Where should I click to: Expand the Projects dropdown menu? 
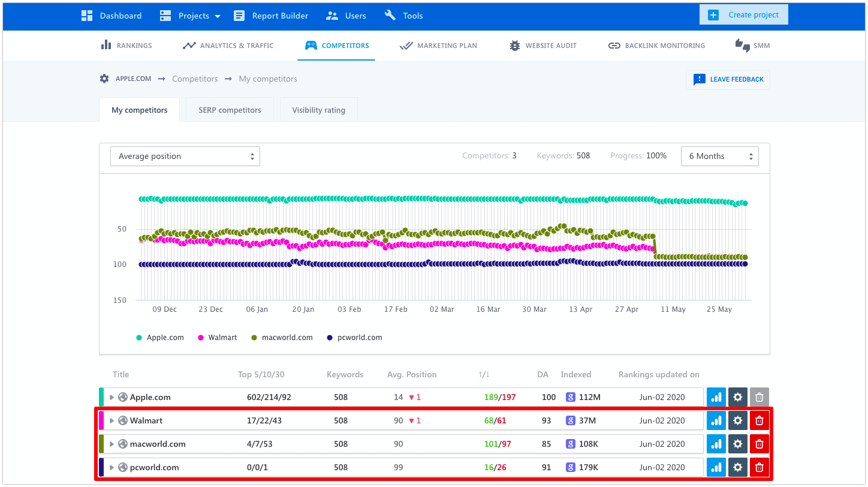[190, 16]
